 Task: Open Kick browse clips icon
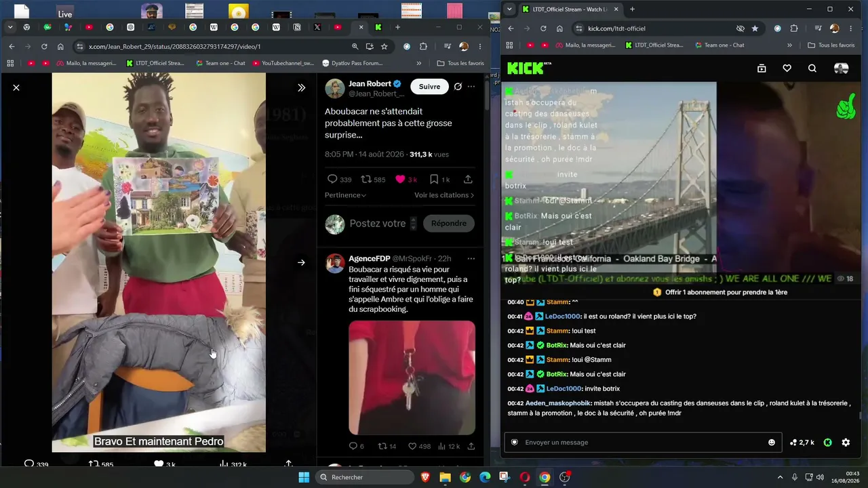(x=762, y=68)
